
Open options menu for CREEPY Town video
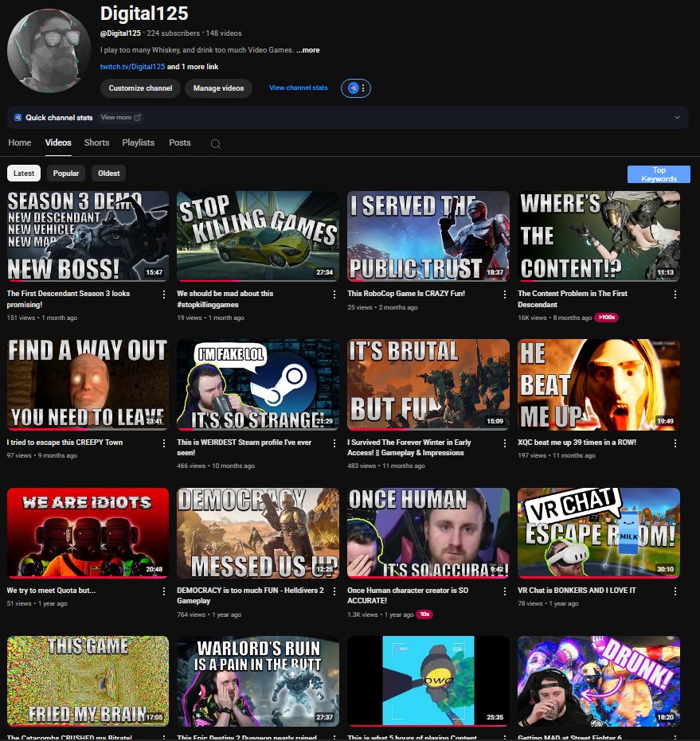click(164, 443)
